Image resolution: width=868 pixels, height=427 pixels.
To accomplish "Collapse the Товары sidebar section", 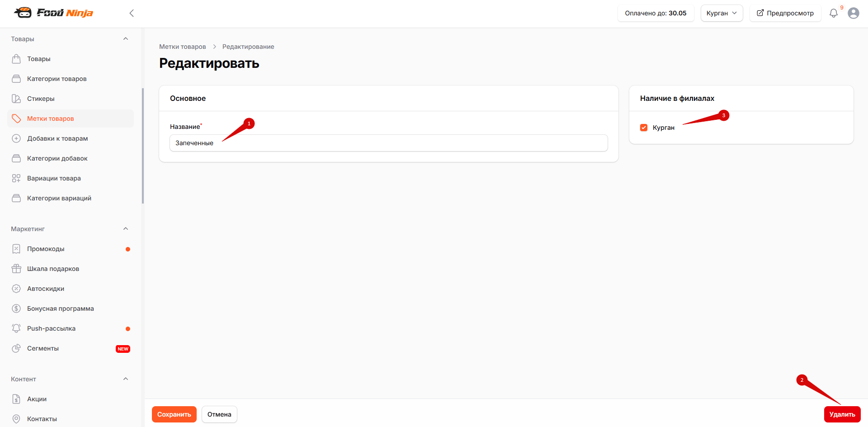I will point(126,39).
